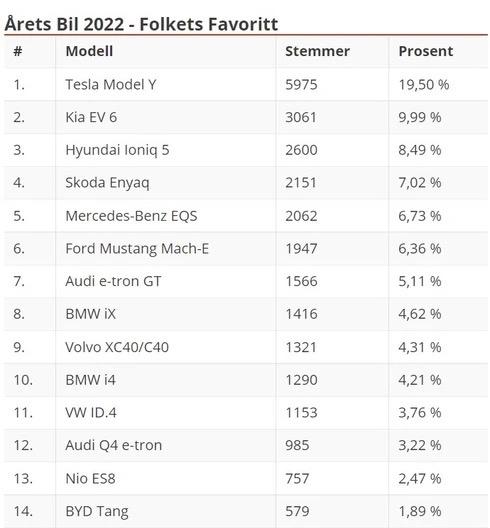The width and height of the screenshot is (490, 528).
Task: Click Hyundai Ioniq 5 model name
Action: (117, 150)
